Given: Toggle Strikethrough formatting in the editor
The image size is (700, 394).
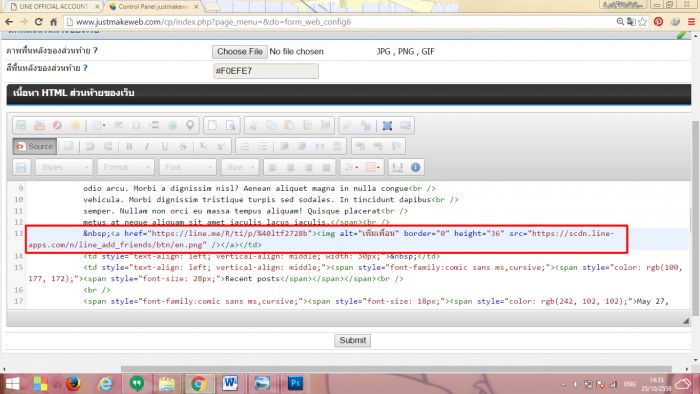Looking at the screenshot, I should pos(183,146).
